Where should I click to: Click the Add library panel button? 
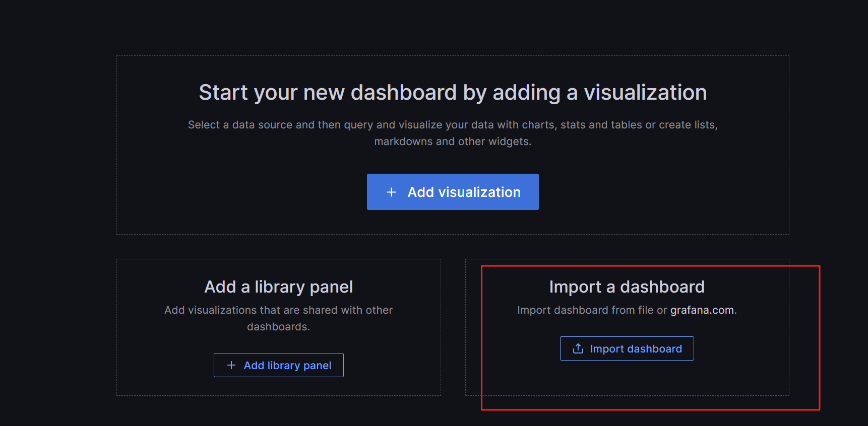279,365
